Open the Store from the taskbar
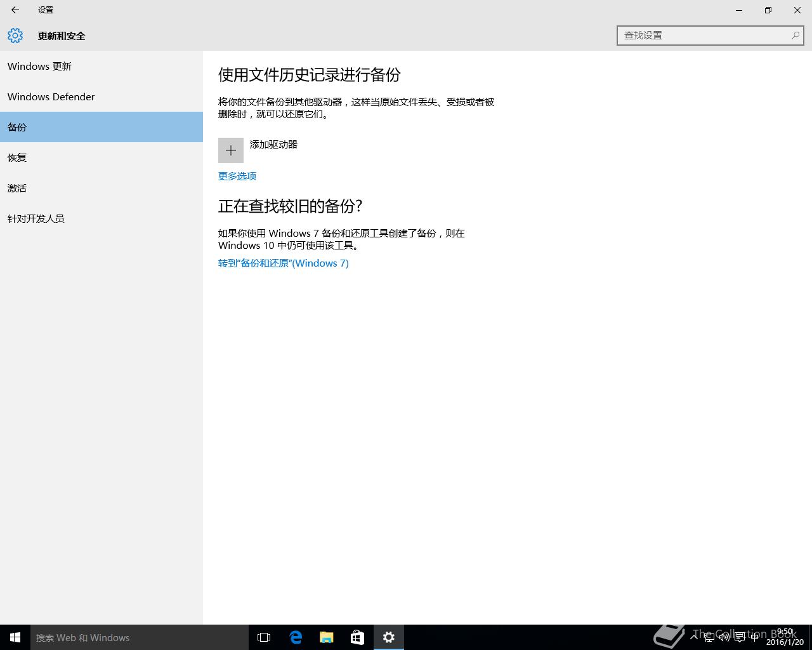 tap(358, 637)
